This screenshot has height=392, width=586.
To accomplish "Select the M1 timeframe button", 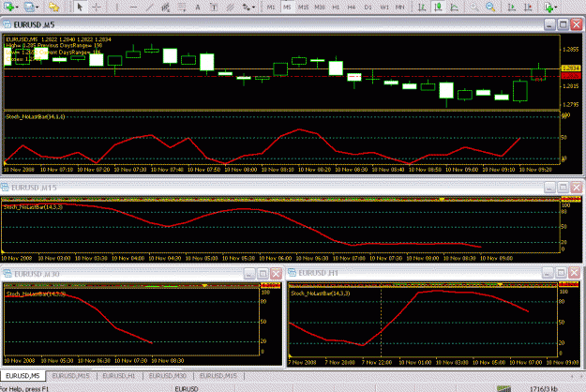I will pyautogui.click(x=271, y=7).
